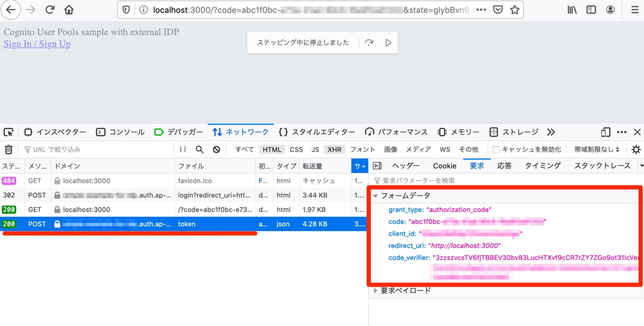Pause network traffic recording
This screenshot has width=644, height=326.
[x=183, y=149]
